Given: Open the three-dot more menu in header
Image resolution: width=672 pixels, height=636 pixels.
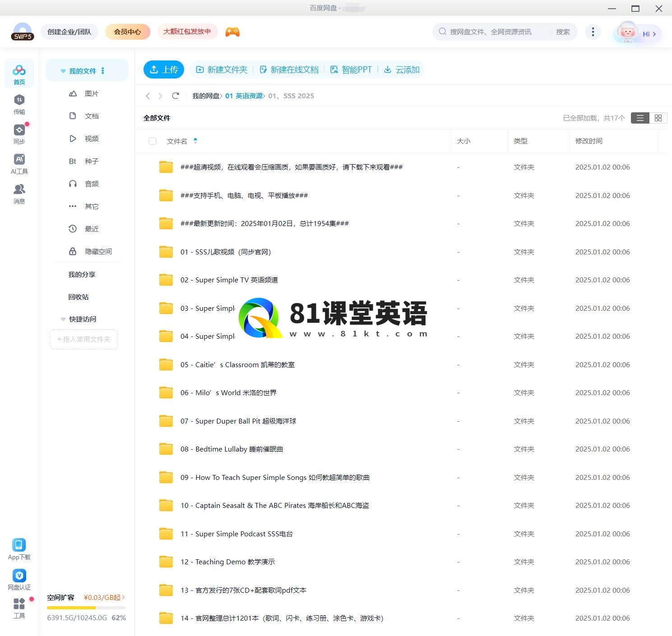Looking at the screenshot, I should point(593,32).
